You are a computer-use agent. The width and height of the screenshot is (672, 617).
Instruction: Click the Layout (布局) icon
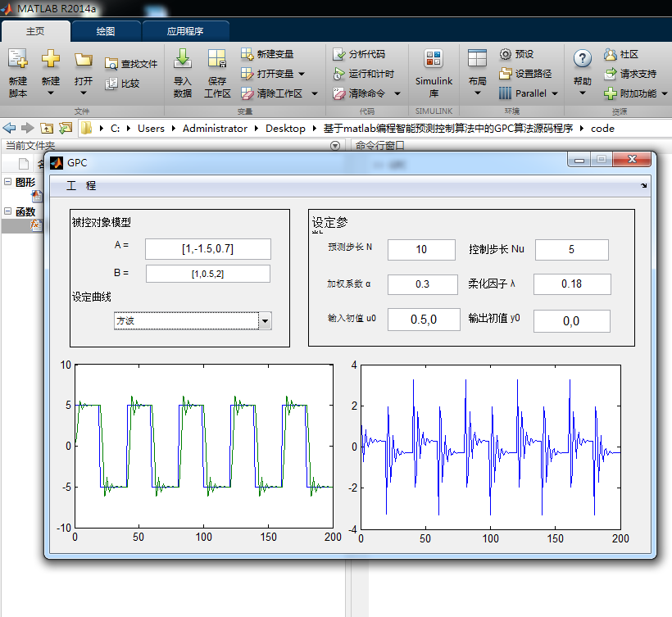477,58
